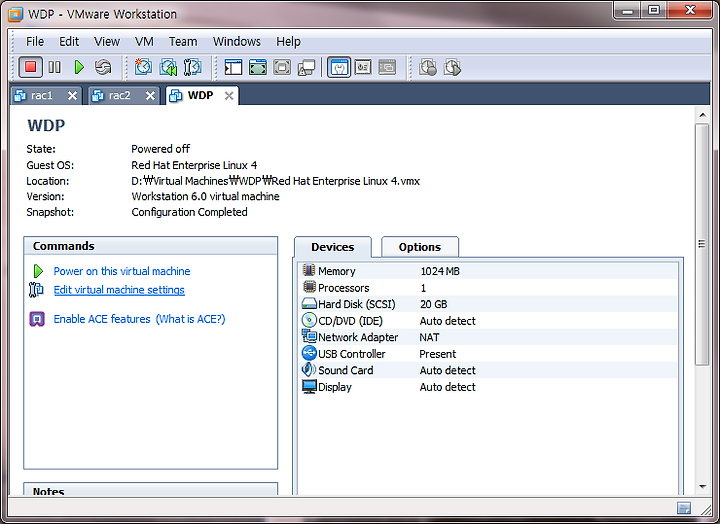720x524 pixels.
Task: Click the red Power Off toolbar button
Action: point(31,68)
